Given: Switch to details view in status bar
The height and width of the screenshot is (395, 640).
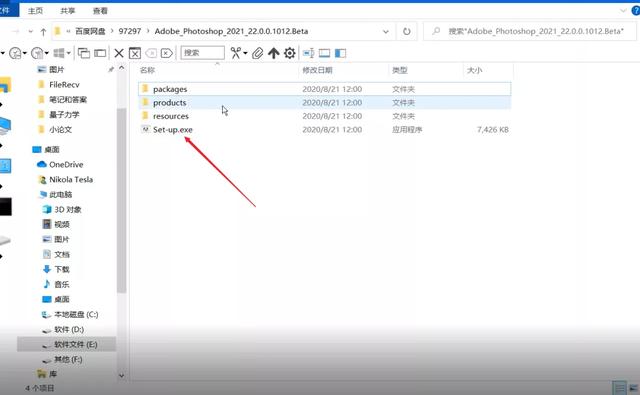Looking at the screenshot, I should point(619,388).
